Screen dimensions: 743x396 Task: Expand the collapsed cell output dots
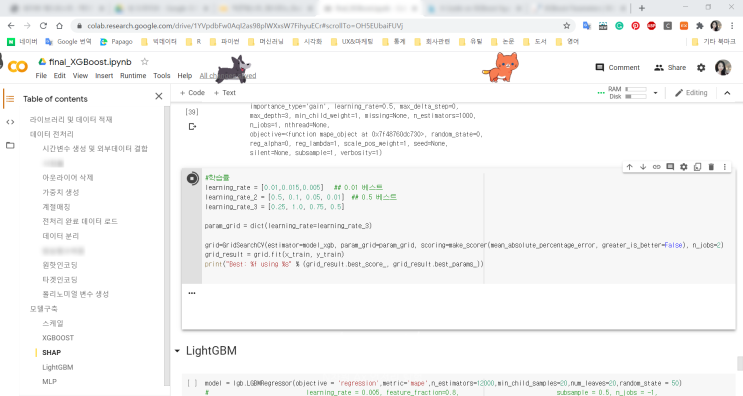point(192,293)
